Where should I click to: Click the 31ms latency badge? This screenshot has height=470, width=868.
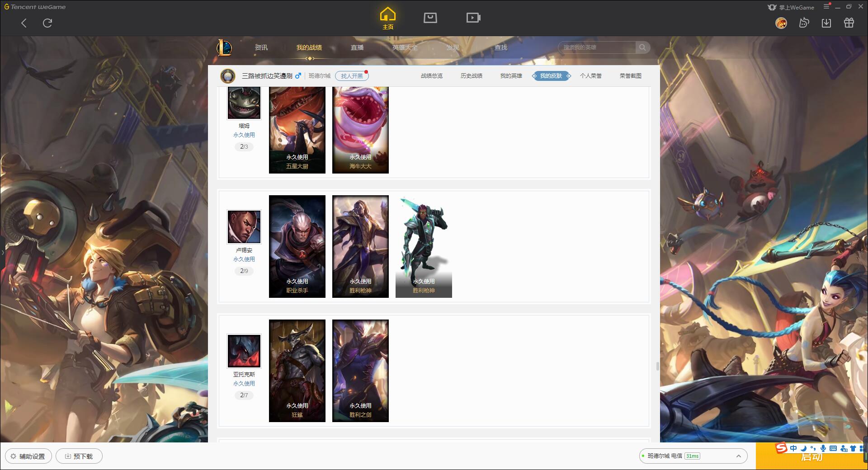click(x=692, y=456)
